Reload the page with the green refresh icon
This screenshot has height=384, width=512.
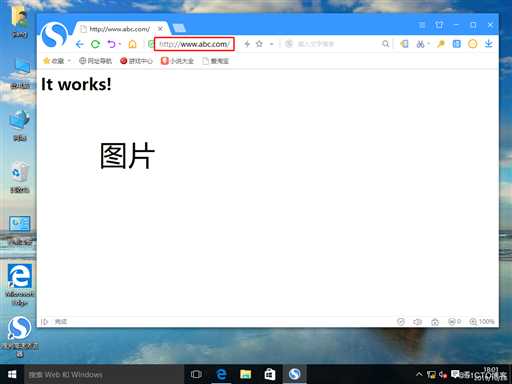[96, 44]
